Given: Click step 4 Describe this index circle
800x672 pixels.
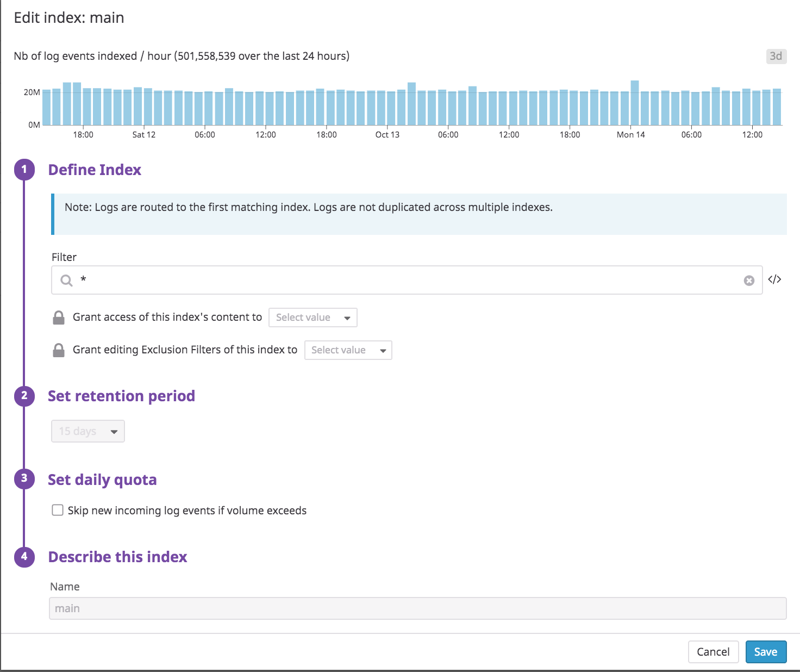Looking at the screenshot, I should tap(24, 557).
